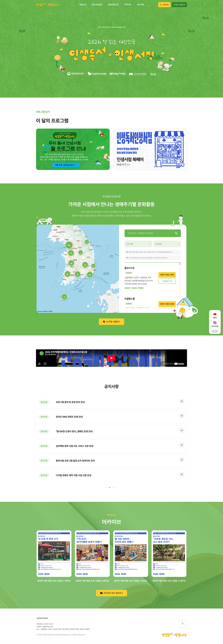Select notices page 1
This screenshot has height=644, width=223.
110,488
